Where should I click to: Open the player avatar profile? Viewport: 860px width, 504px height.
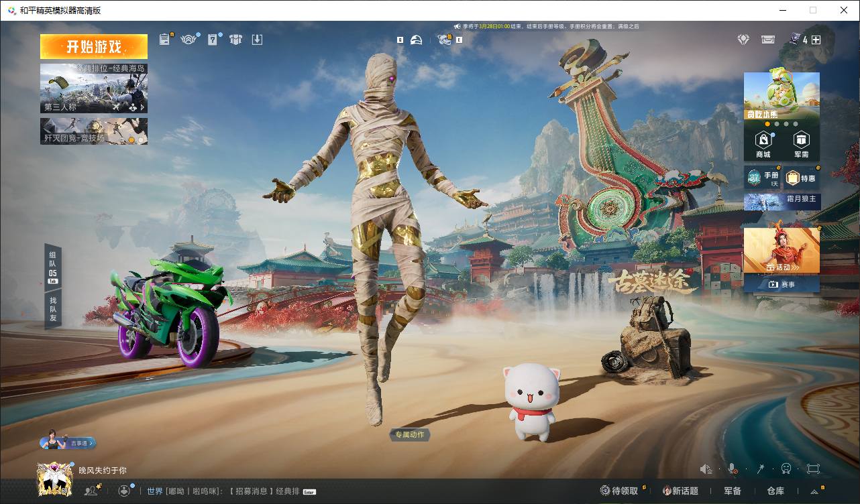coord(54,479)
